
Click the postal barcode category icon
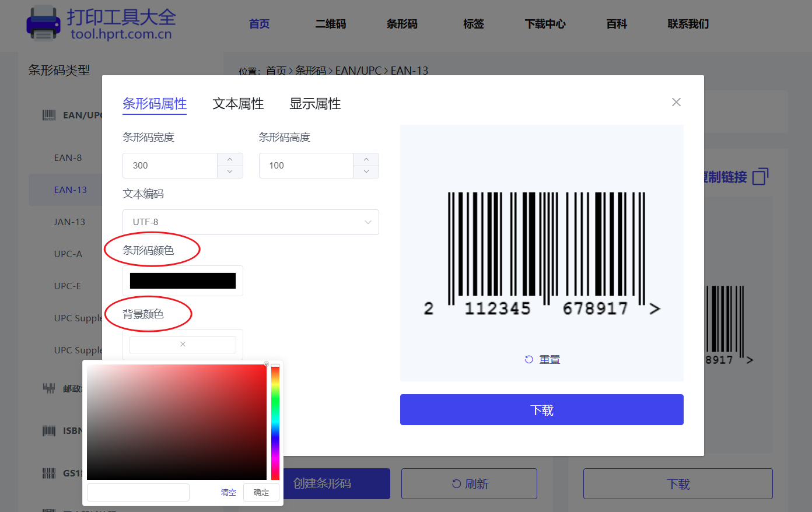(49, 388)
